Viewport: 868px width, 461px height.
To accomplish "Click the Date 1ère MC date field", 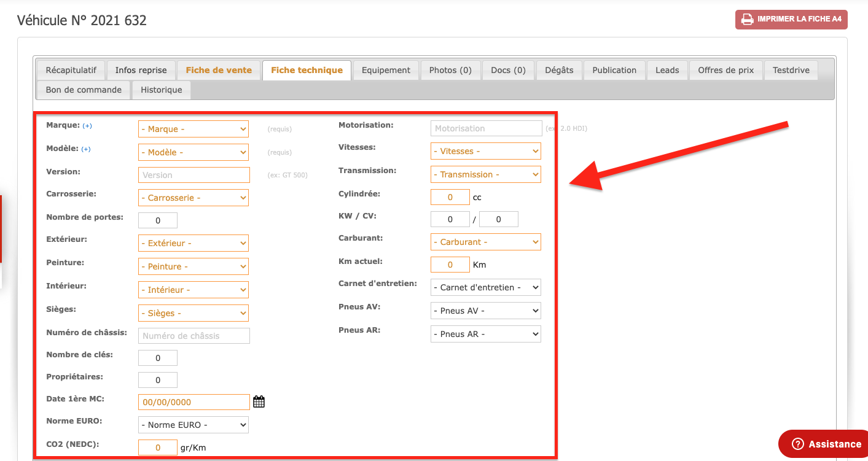I will tap(194, 402).
